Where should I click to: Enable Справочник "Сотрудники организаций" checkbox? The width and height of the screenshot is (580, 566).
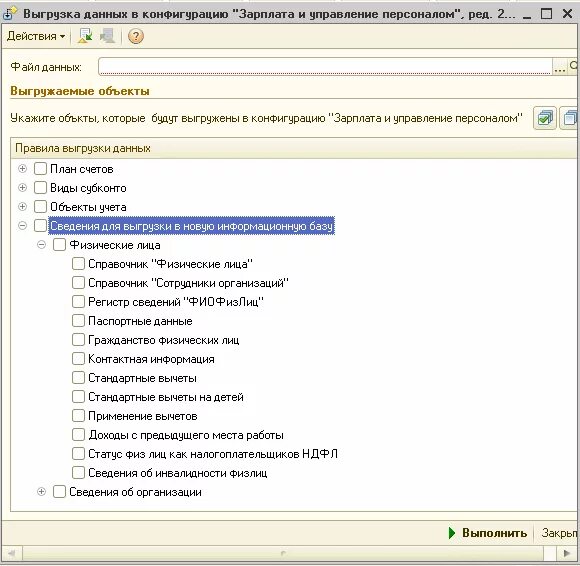[78, 283]
